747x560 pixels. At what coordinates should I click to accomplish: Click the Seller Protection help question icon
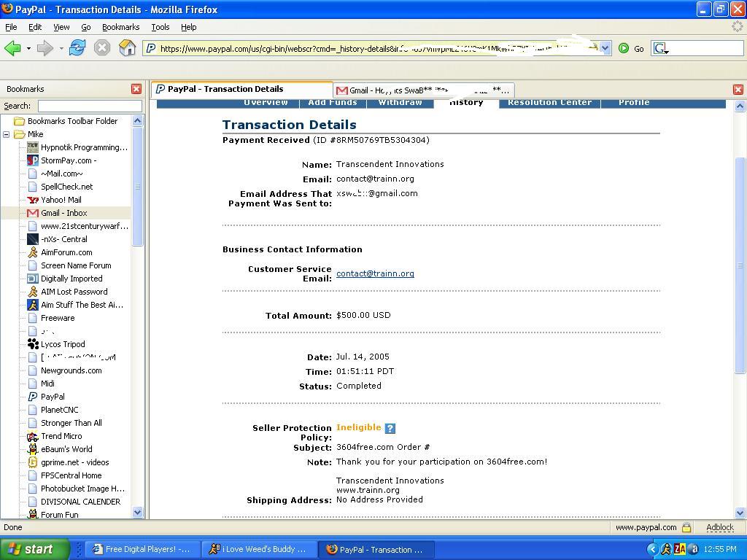(x=390, y=428)
